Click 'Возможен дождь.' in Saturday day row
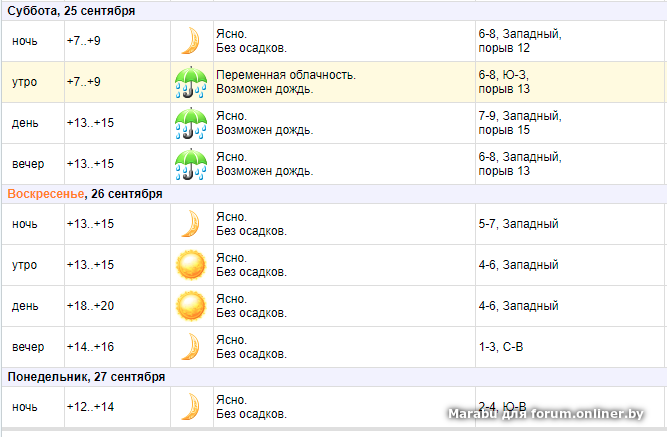 coord(265,130)
